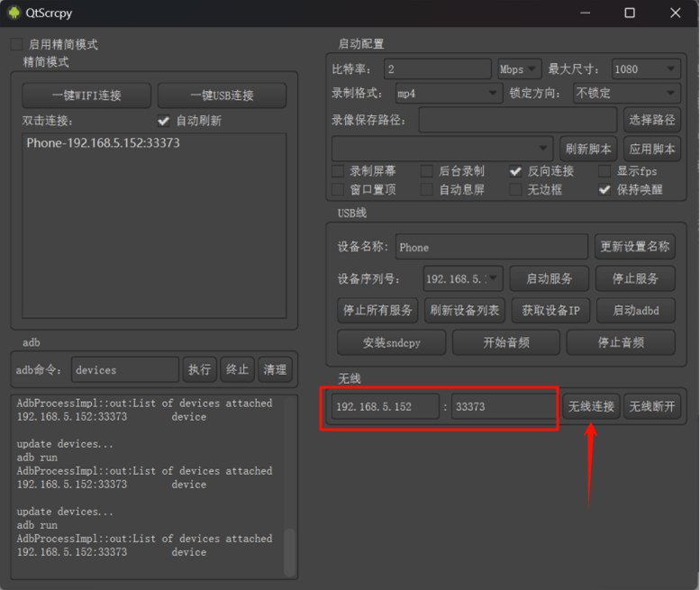Click 获取设备IP button
Image resolution: width=700 pixels, height=590 pixels.
[x=550, y=310]
